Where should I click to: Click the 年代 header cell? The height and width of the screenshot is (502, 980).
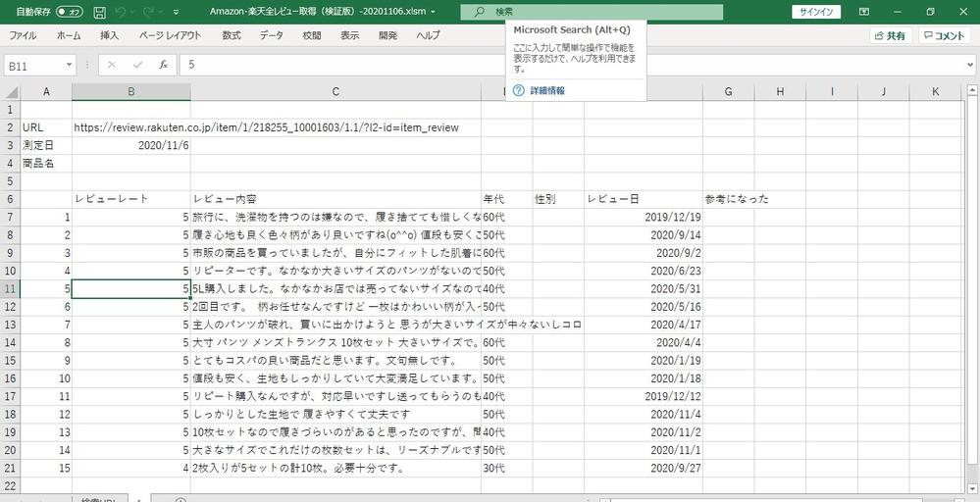(507, 199)
